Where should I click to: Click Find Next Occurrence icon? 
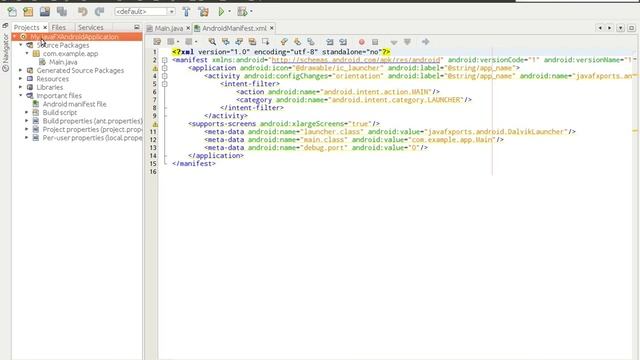tap(239, 42)
